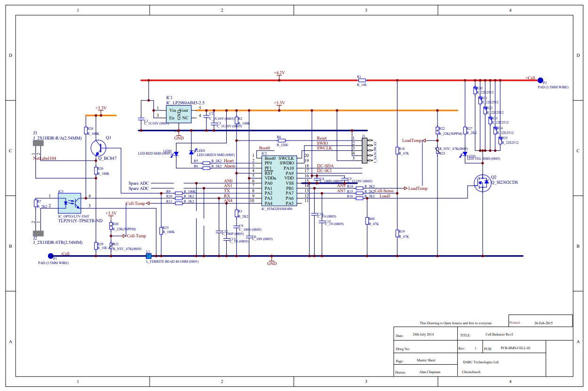Image resolution: width=588 pixels, height=391 pixels.
Task: Select the GND symbol on bottom rail
Action: pos(272,261)
